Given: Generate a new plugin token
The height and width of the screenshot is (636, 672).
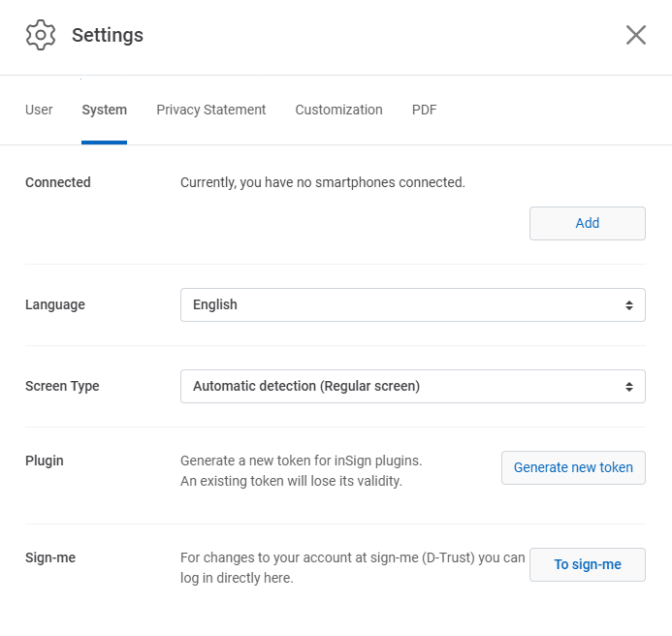Looking at the screenshot, I should click(x=573, y=467).
